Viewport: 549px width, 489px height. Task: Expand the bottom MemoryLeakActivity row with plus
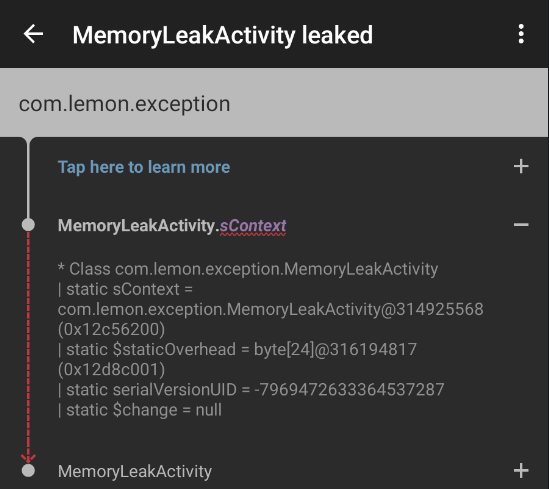(x=521, y=470)
